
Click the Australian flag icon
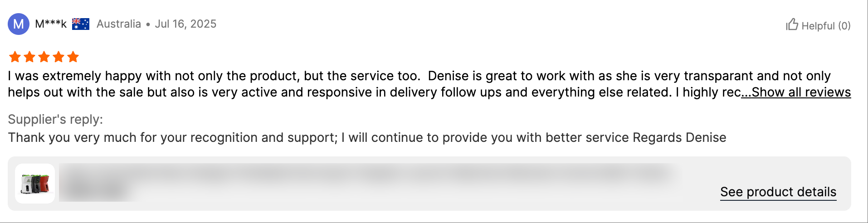(81, 24)
